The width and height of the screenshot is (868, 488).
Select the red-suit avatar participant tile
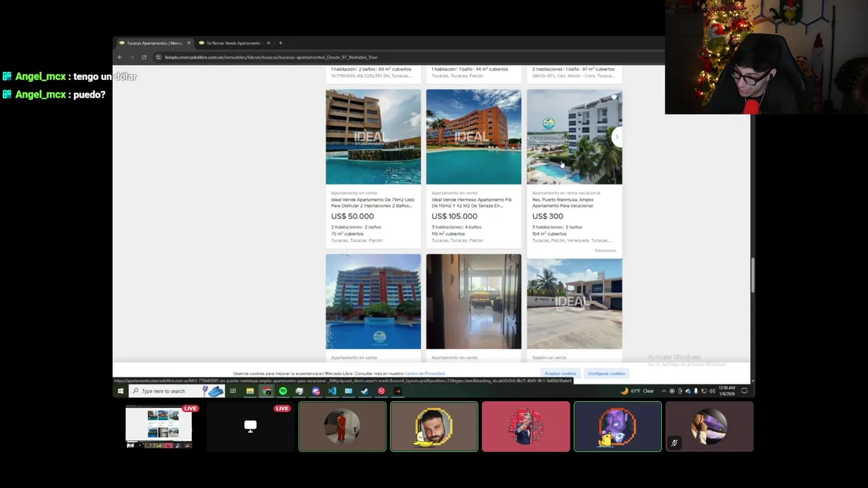(342, 427)
